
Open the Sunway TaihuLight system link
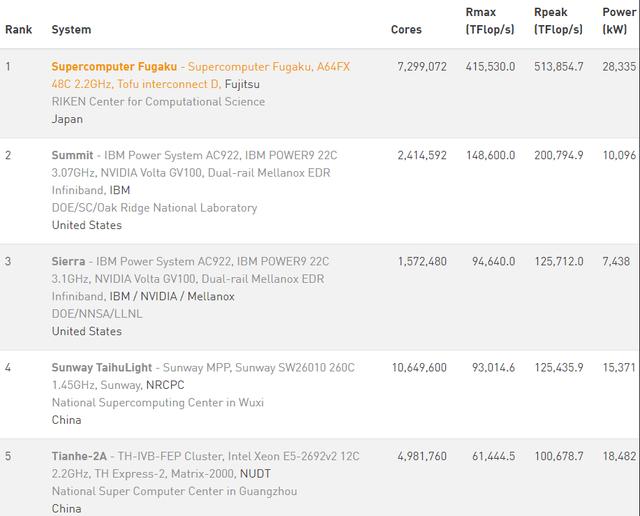tap(103, 367)
